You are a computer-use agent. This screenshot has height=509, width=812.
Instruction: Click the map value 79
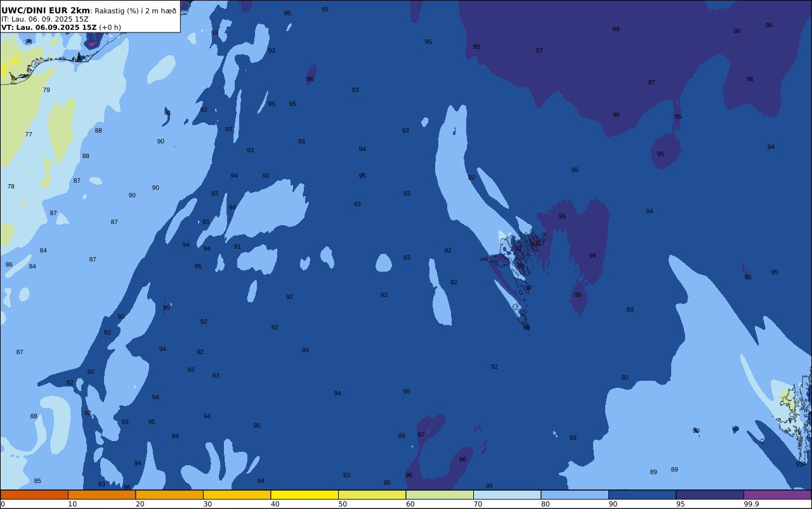(46, 90)
